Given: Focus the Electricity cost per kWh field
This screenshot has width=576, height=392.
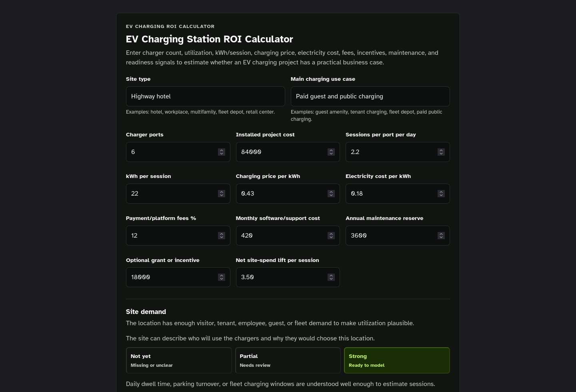Looking at the screenshot, I should [398, 194].
